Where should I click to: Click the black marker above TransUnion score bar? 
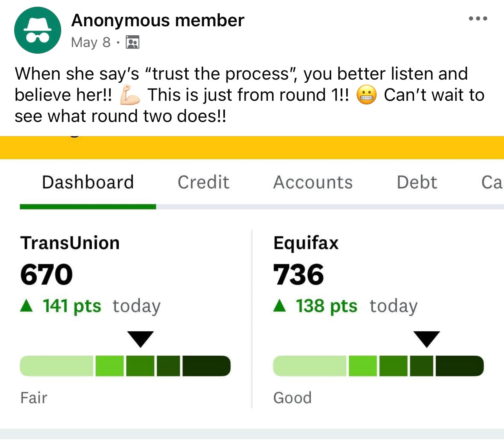click(x=140, y=339)
